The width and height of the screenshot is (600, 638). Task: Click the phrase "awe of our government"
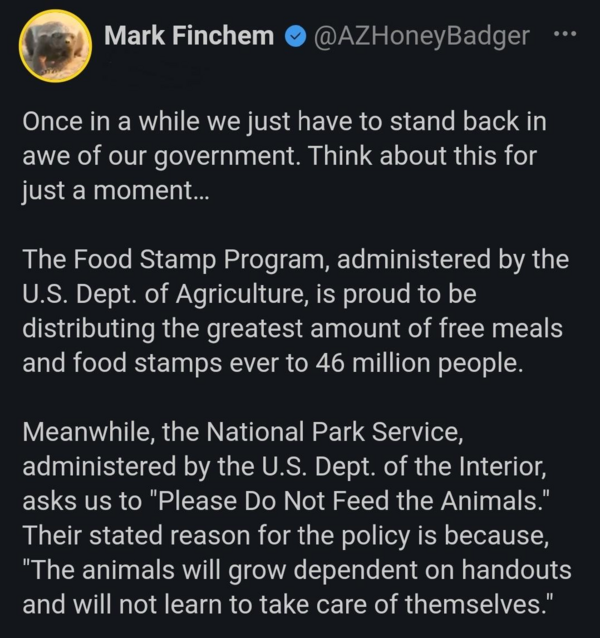[x=159, y=156]
